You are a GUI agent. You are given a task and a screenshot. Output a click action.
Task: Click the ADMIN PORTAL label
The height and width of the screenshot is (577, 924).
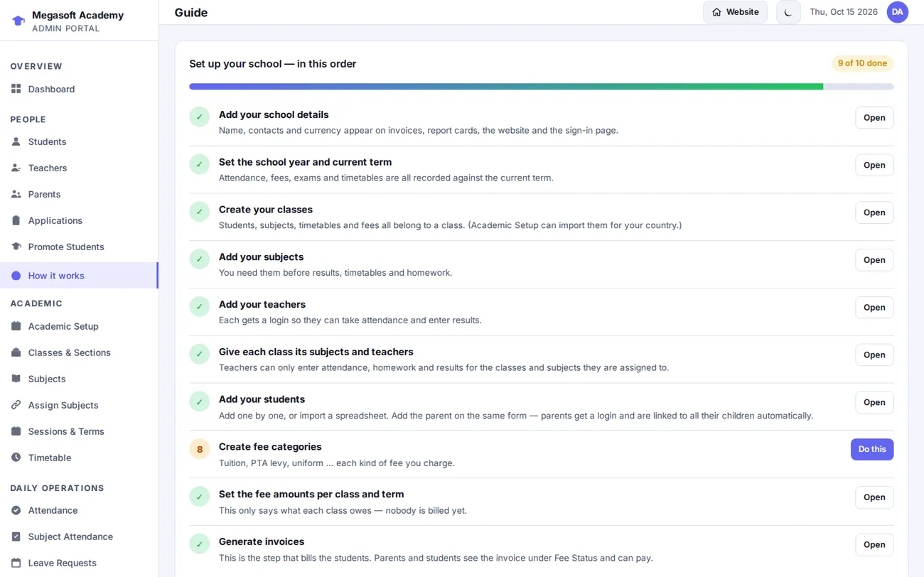(x=65, y=28)
